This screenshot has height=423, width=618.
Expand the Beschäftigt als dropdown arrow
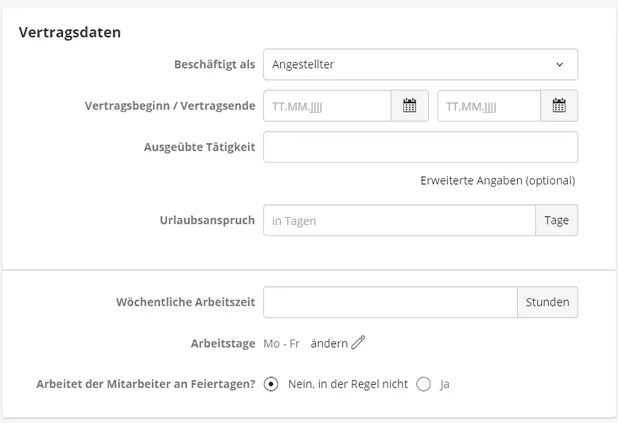(x=559, y=65)
